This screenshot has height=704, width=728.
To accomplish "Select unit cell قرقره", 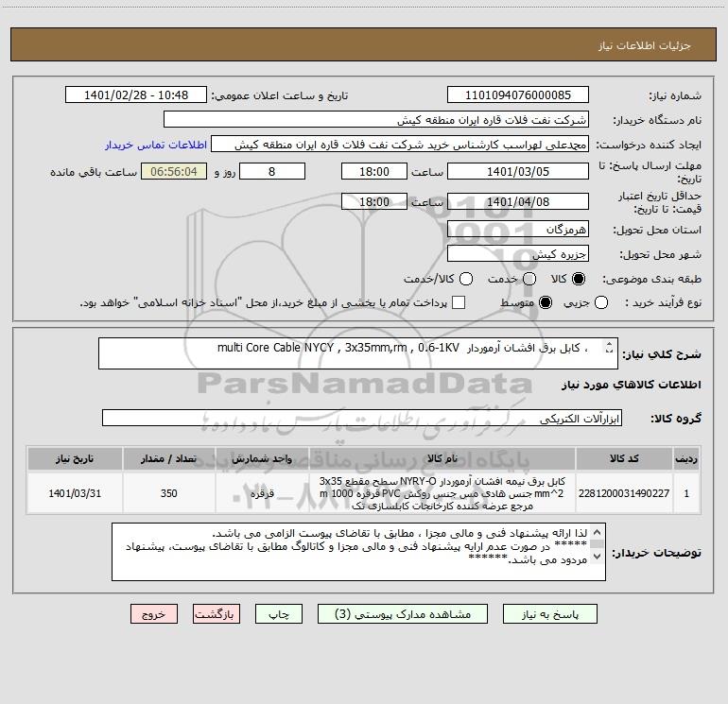I will 262,493.
